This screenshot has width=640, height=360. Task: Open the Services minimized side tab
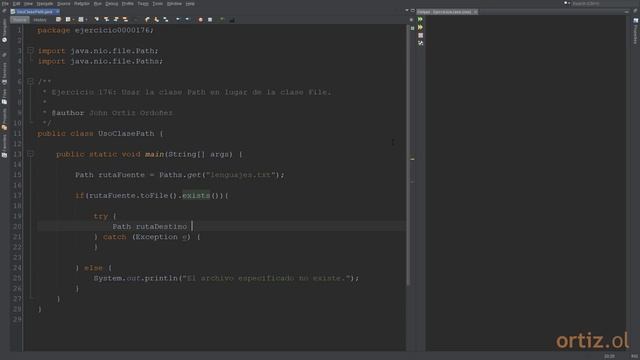pyautogui.click(x=4, y=73)
